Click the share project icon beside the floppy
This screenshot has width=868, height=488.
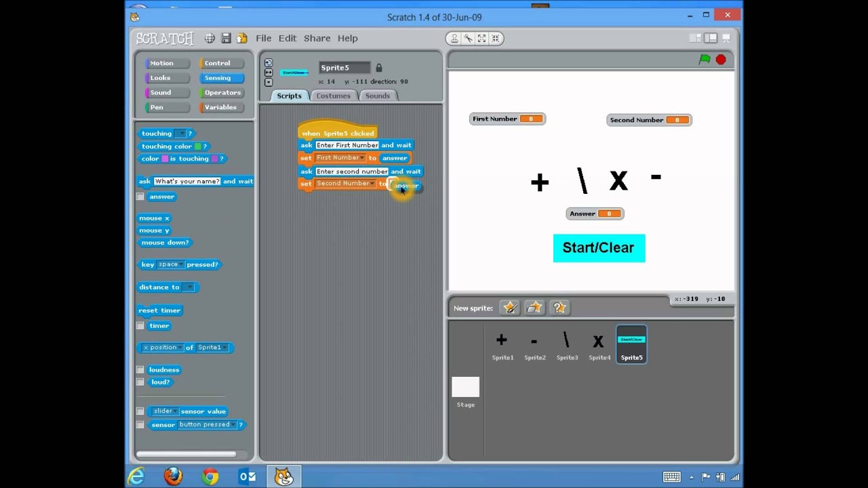coord(242,39)
